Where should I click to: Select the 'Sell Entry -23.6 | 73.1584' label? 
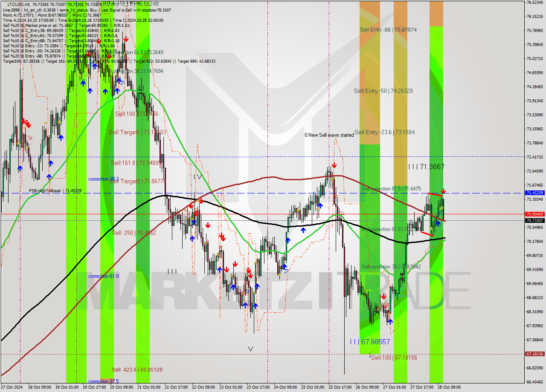pos(384,132)
